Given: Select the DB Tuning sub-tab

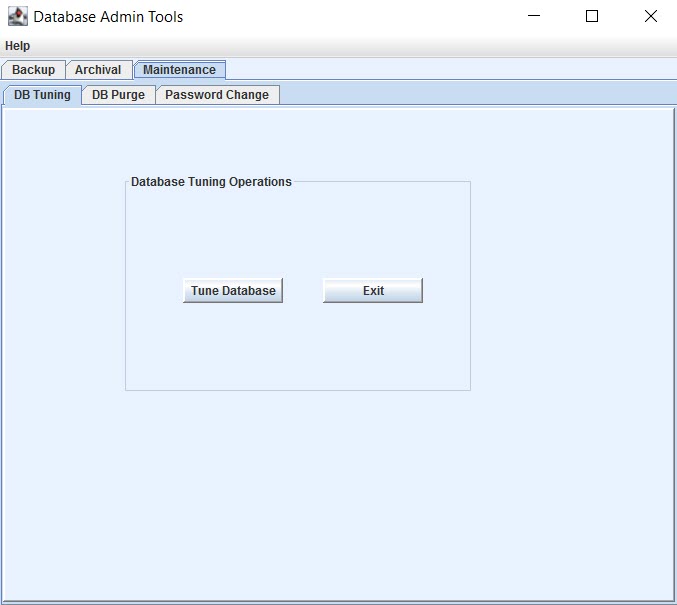Looking at the screenshot, I should [42, 95].
